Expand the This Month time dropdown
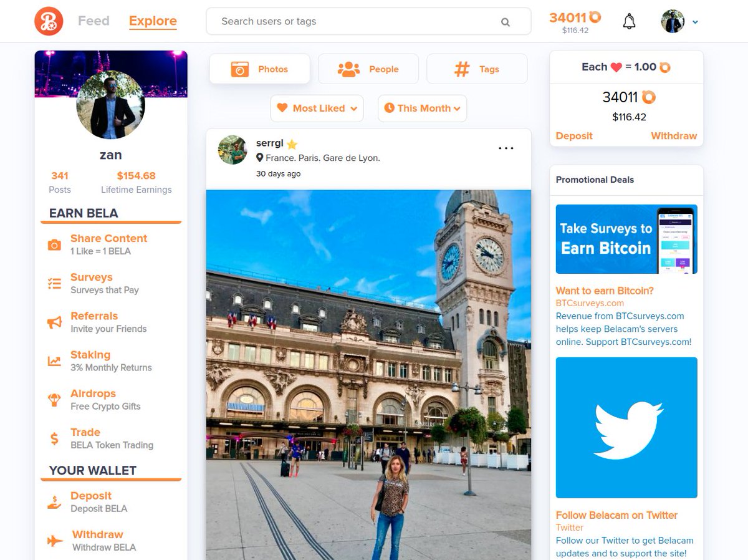Screen dimensions: 748x560 click(422, 108)
